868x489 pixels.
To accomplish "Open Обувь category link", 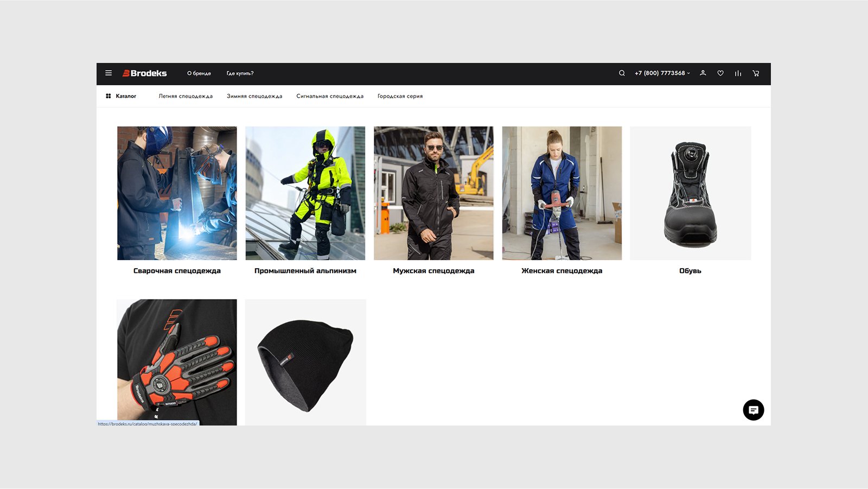I will click(690, 271).
